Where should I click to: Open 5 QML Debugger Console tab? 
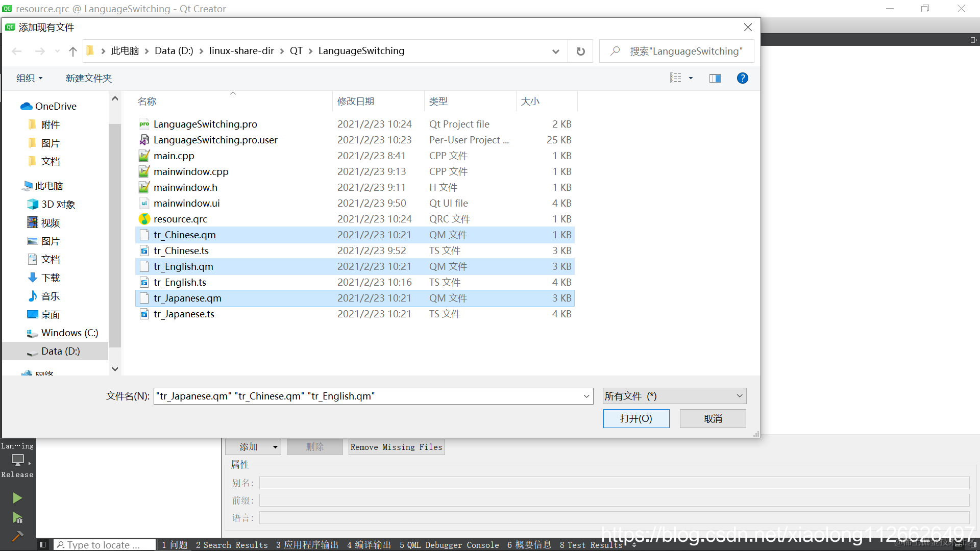pyautogui.click(x=449, y=545)
